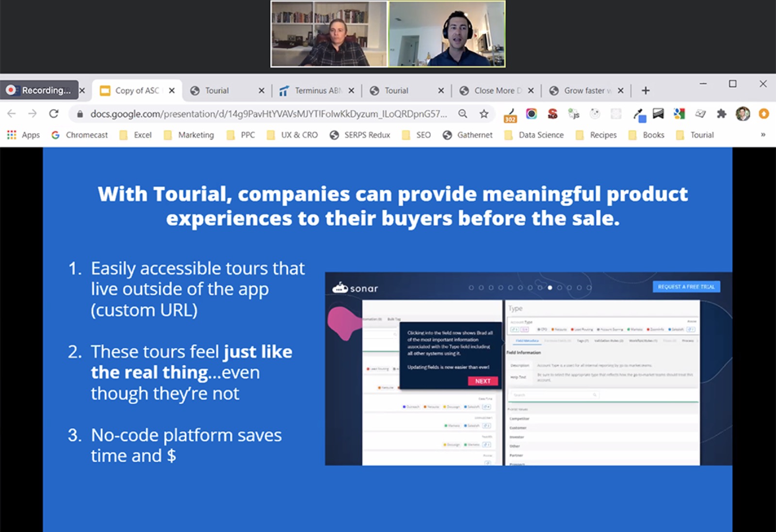The width and height of the screenshot is (776, 532).
Task: Click the Request a Free Trial button
Action: (686, 287)
